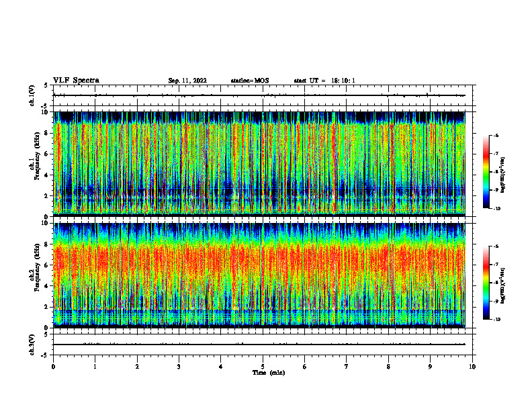Click the "ch.1(V)" waveform axis label

32,95
